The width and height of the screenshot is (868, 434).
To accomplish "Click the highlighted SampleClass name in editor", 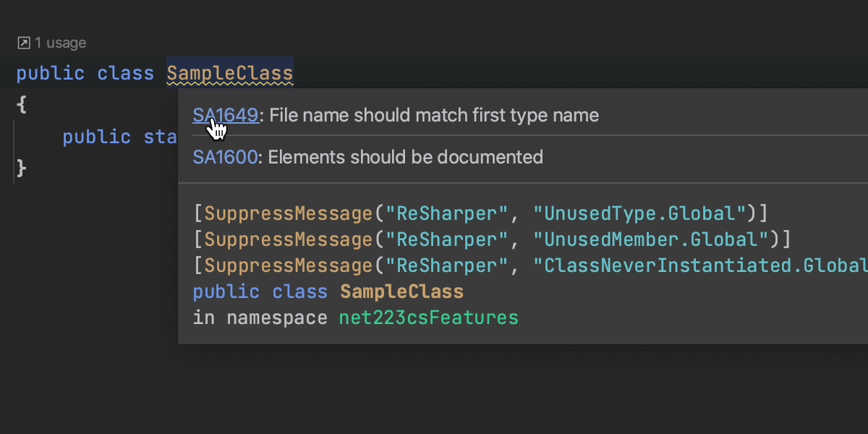I will (x=230, y=74).
